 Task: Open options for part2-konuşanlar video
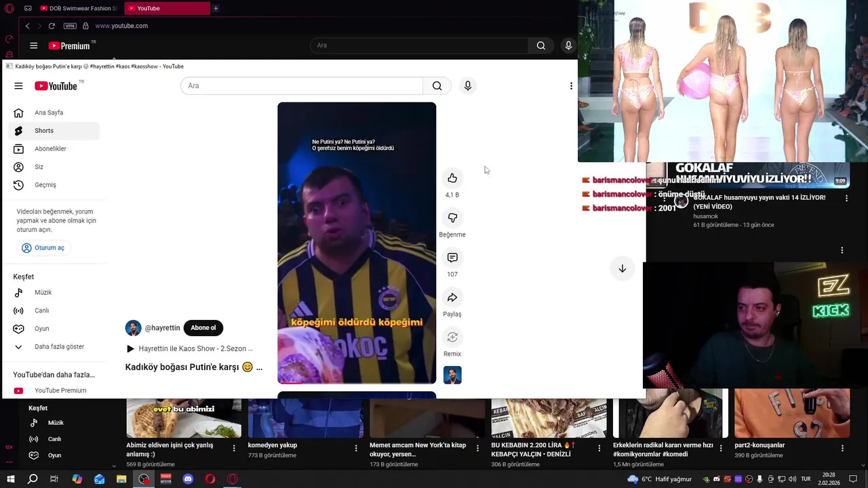point(842,448)
